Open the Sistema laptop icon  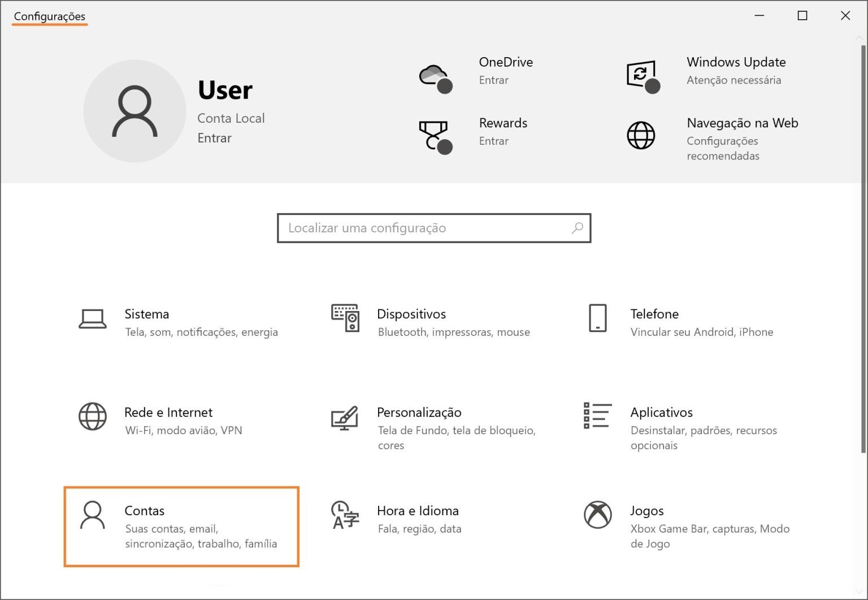click(93, 319)
